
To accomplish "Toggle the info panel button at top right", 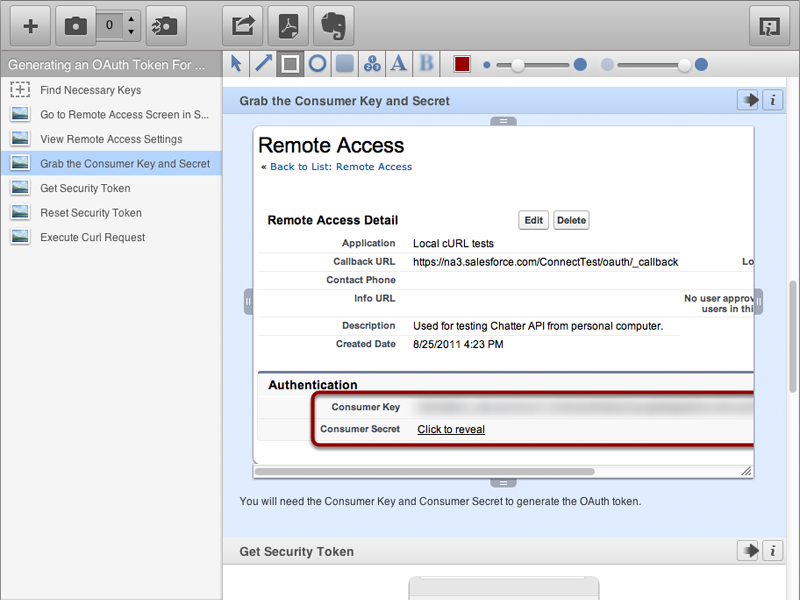I will pos(769,26).
